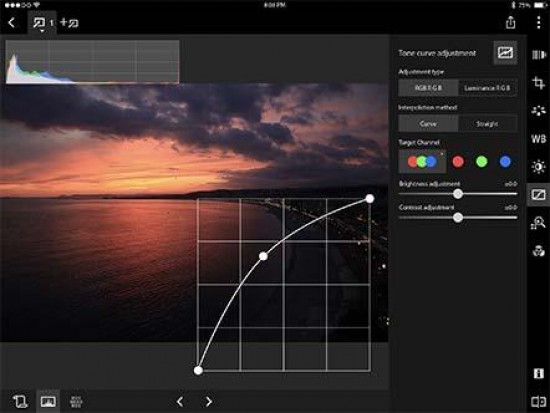
Task: Go to previous image arrow
Action: pyautogui.click(x=180, y=401)
